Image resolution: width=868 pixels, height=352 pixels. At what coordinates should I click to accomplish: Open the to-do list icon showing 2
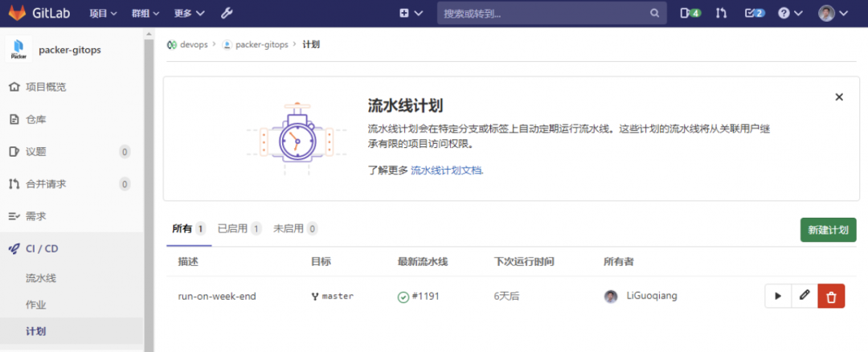click(x=754, y=13)
